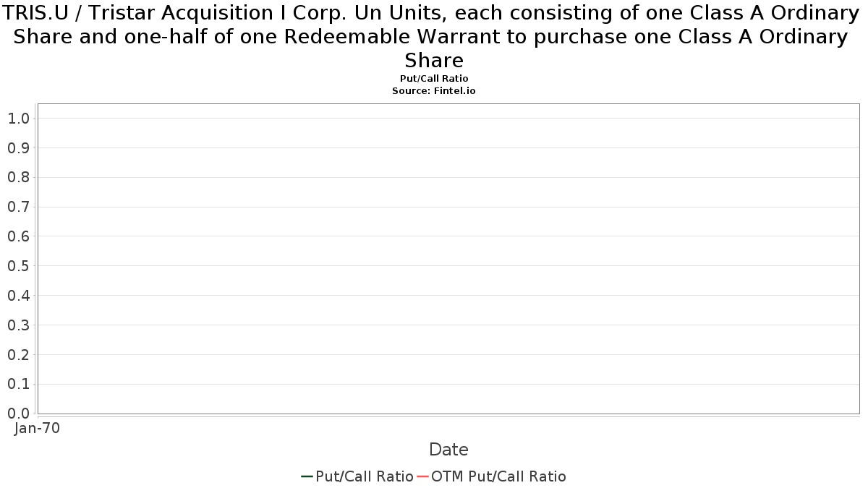
Task: Click the word Share in the title's last line
Action: [x=434, y=60]
